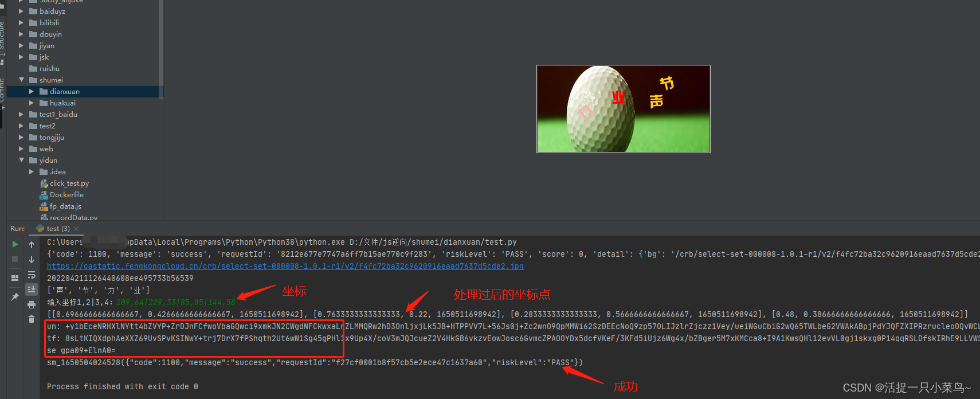Toggle soft-wrap in the console

[x=32, y=275]
